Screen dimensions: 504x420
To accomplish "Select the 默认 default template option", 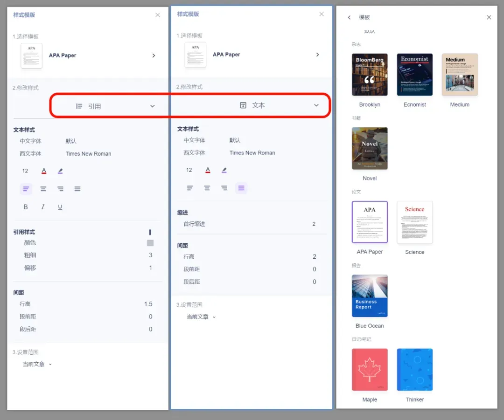I will click(x=370, y=32).
